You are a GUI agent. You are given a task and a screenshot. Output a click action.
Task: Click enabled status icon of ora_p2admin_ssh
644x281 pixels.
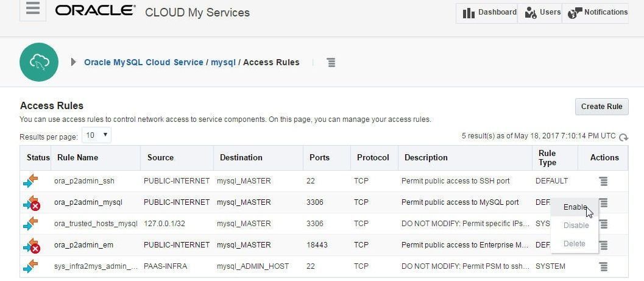(30, 181)
